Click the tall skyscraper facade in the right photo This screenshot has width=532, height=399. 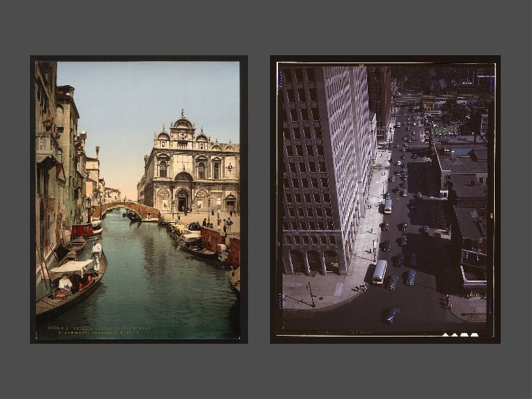pyautogui.click(x=319, y=166)
